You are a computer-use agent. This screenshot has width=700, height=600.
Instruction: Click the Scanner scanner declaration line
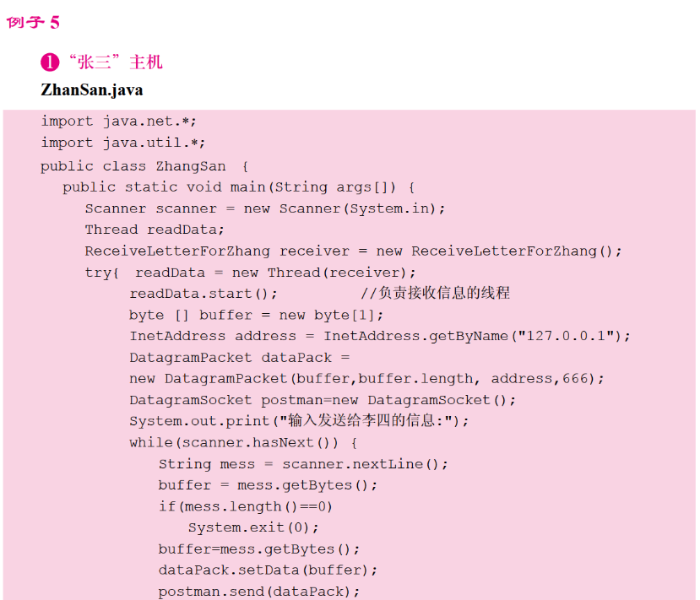(264, 208)
